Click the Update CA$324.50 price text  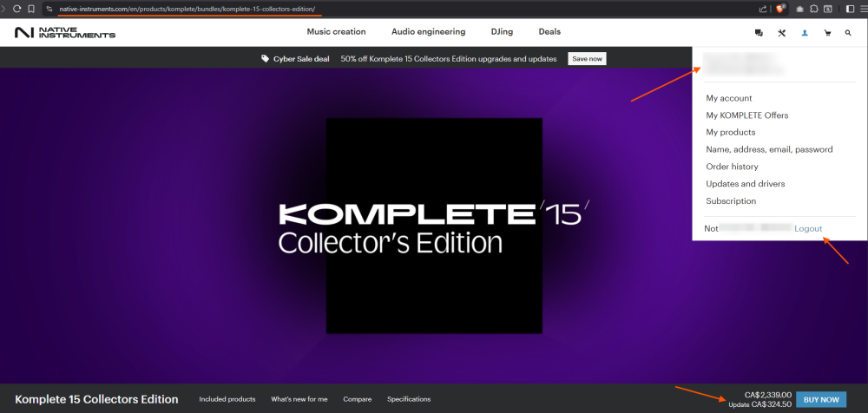coord(760,404)
